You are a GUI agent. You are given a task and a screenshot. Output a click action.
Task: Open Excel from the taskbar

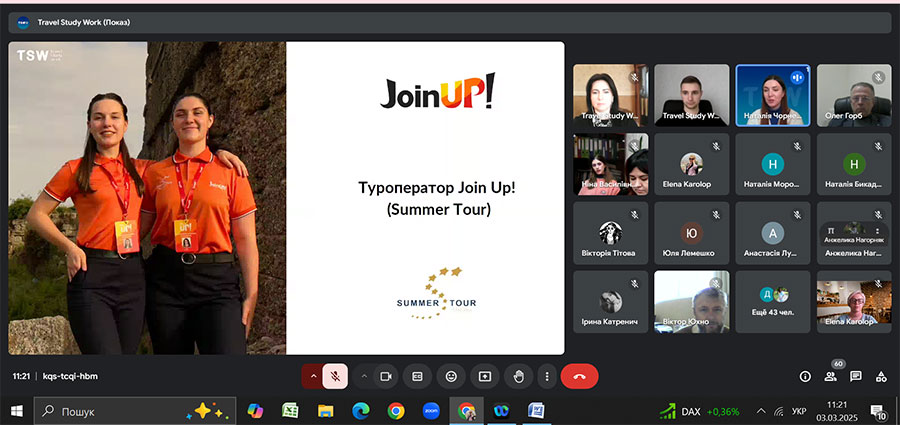click(x=290, y=411)
